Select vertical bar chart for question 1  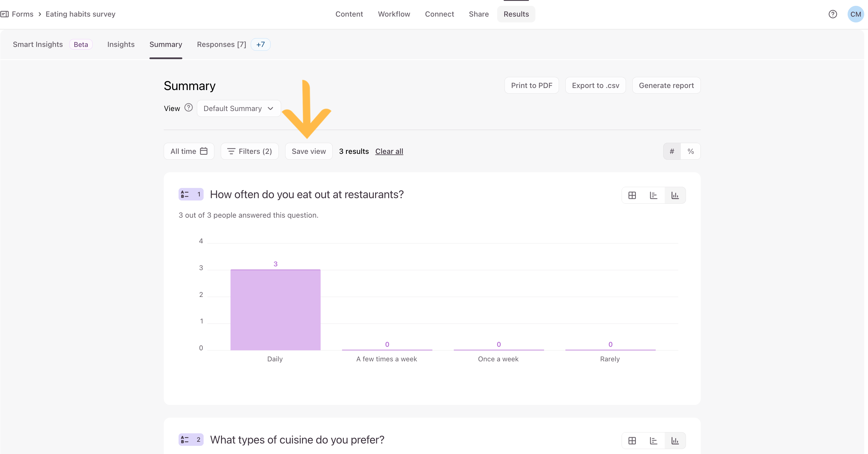point(675,196)
